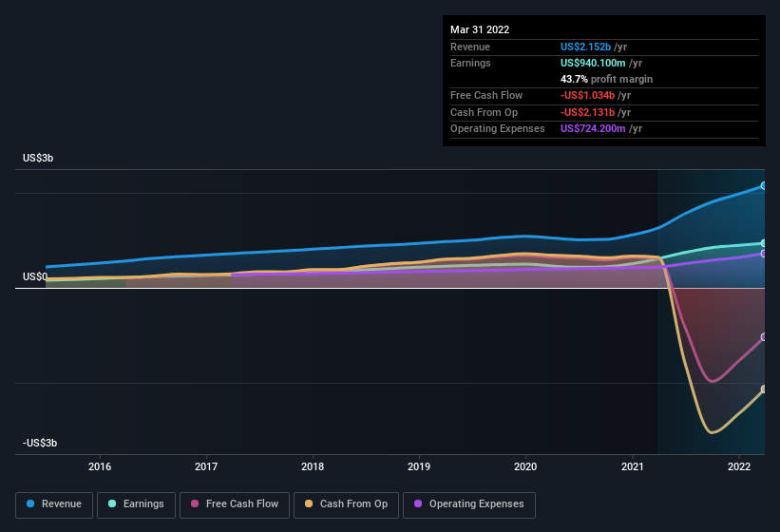Viewport: 780px width, 532px height.
Task: Click the Free Cash Flow tooltip label
Action: 486,95
